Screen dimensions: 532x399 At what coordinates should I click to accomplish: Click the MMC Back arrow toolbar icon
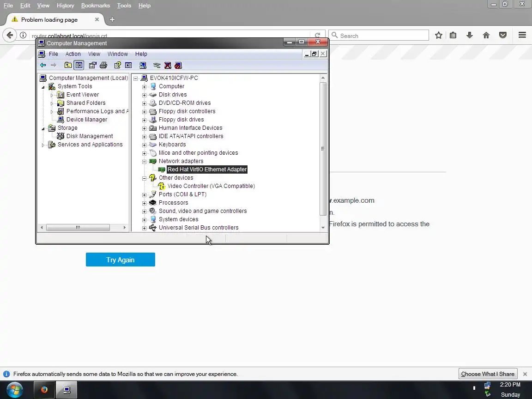pos(43,65)
